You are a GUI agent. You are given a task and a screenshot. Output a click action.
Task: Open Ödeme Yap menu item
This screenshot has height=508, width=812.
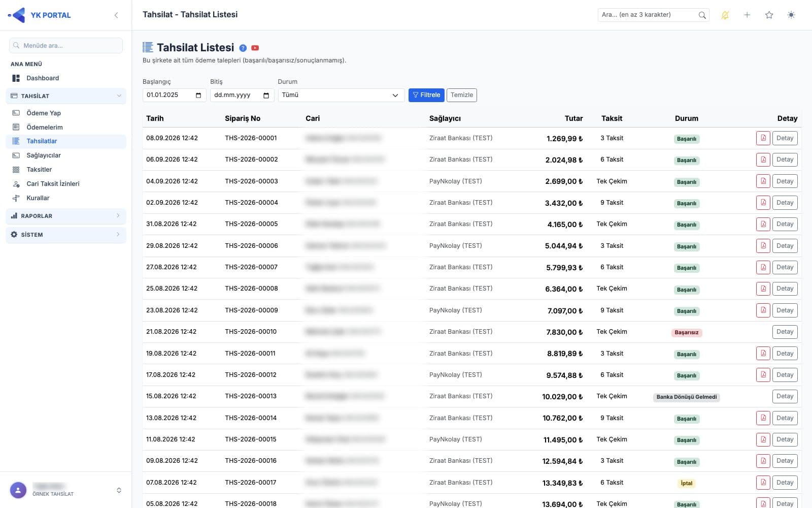coord(66,113)
